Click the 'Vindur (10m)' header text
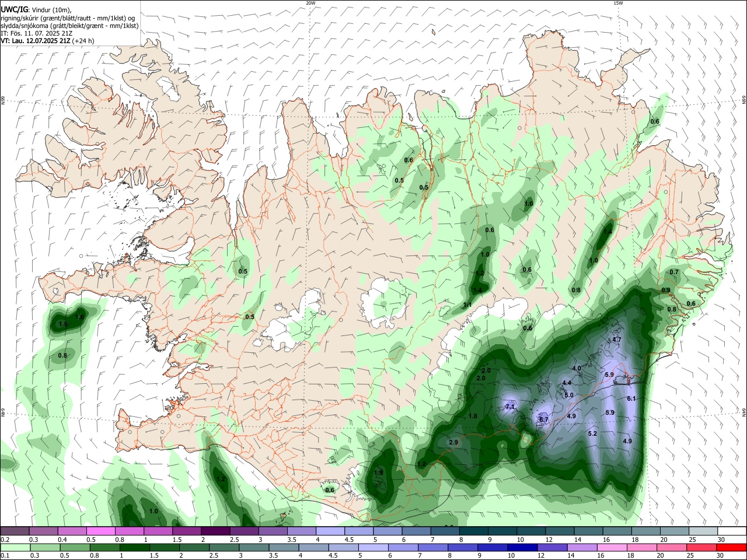This screenshot has height=560, width=747. click(x=51, y=9)
